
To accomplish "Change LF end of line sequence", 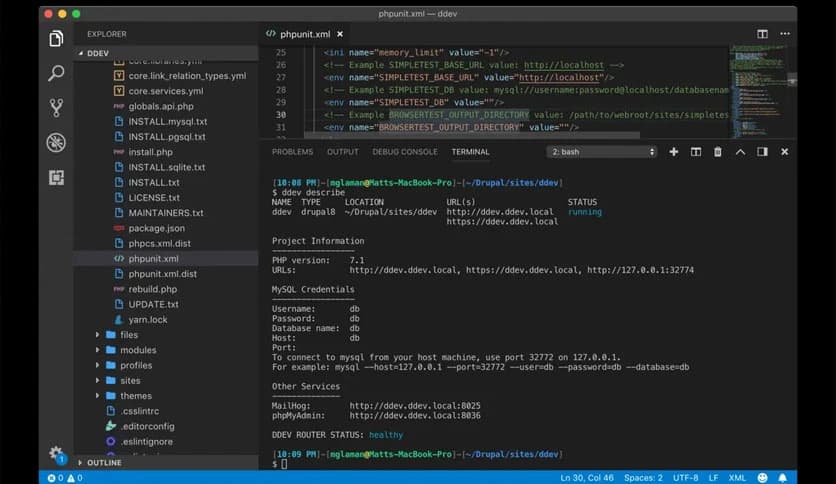I will [x=713, y=478].
